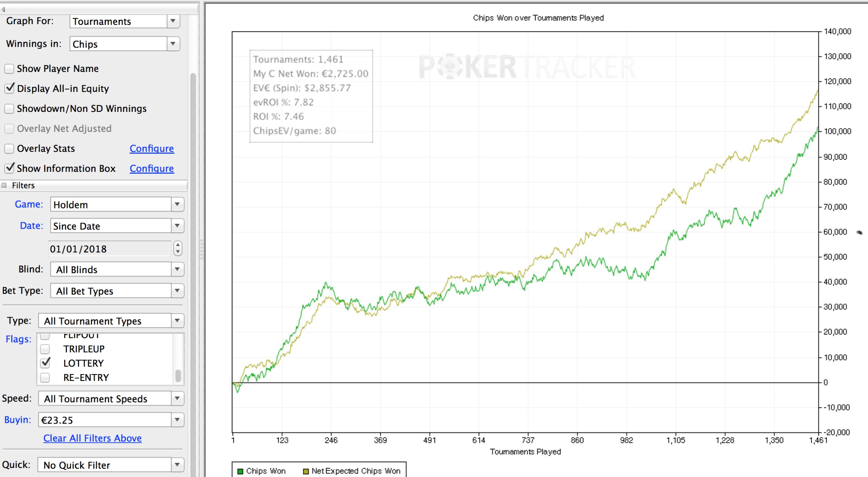The image size is (868, 477).
Task: Open the Winnings in Chips dropdown
Action: [125, 44]
